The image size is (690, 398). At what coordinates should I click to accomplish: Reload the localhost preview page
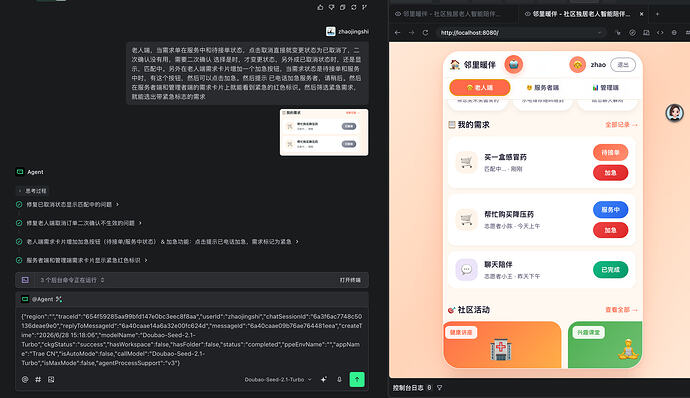pyautogui.click(x=425, y=33)
